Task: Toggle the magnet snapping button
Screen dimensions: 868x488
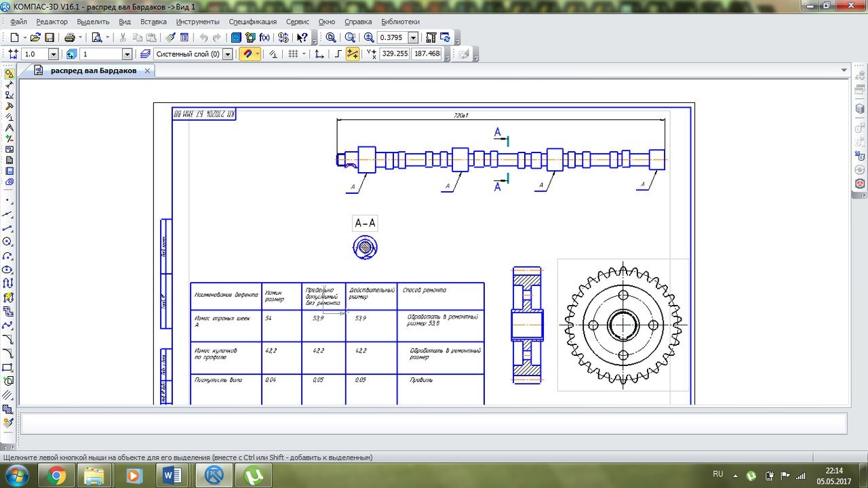Action: [x=247, y=54]
